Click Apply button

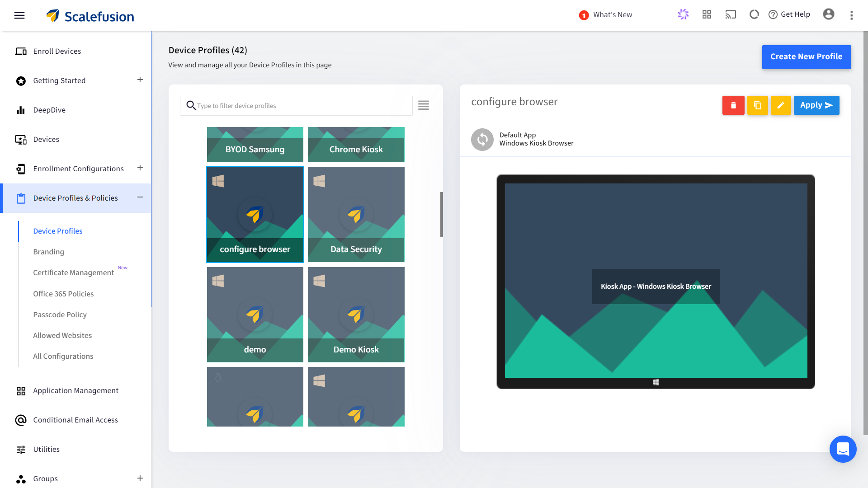coord(816,105)
